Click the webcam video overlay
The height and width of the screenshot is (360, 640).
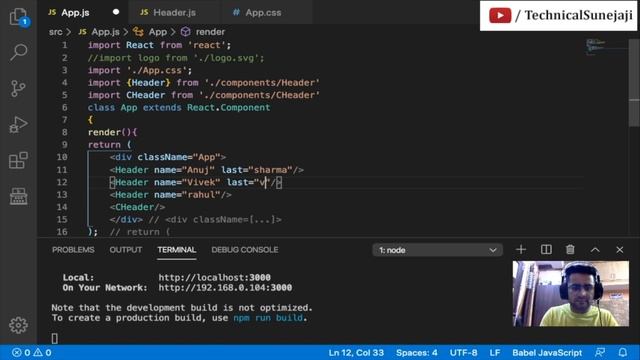pos(571,293)
